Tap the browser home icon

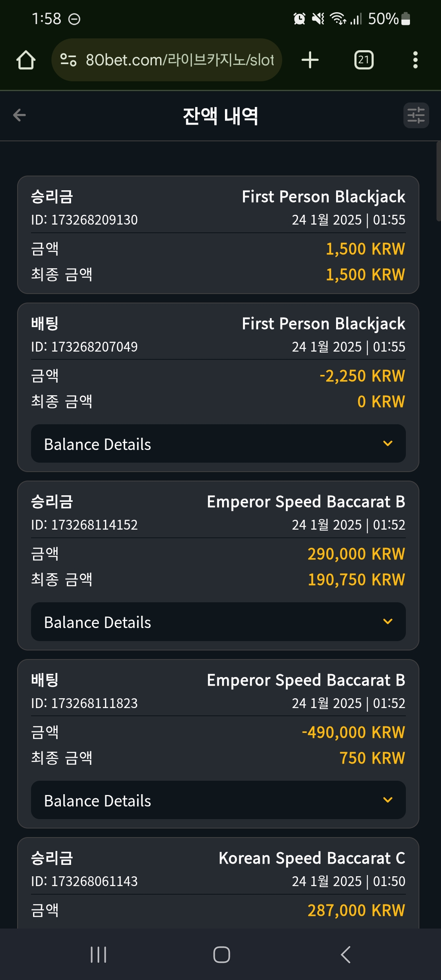tap(26, 60)
